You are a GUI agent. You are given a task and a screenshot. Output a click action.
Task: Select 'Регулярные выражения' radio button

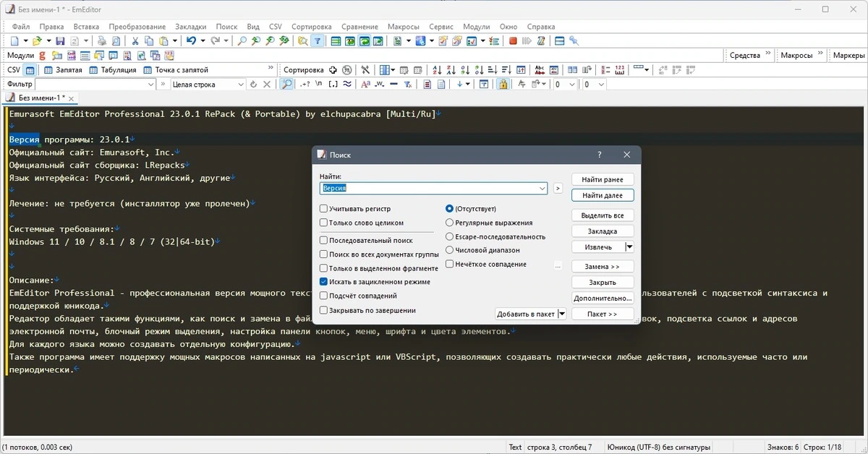450,223
